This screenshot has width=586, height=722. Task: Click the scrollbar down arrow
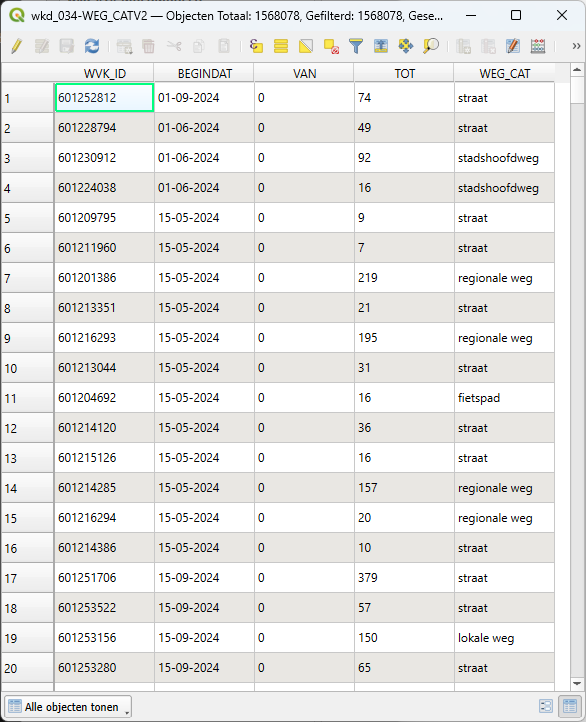[577, 683]
